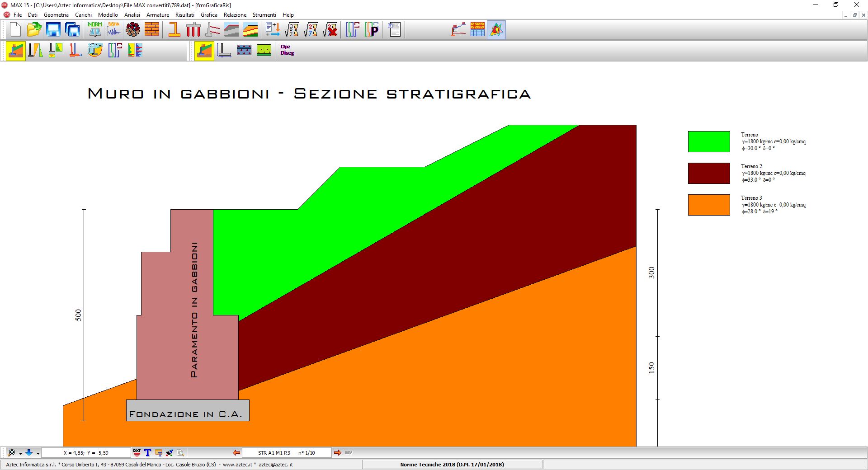The width and height of the screenshot is (868, 470).
Task: Click the STR A1-M1-R3 combination field
Action: coord(287,452)
